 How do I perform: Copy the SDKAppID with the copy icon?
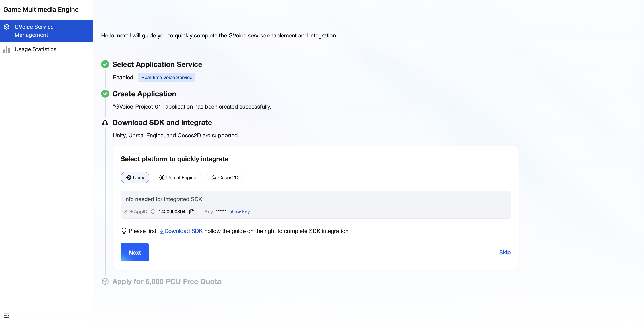click(x=192, y=212)
